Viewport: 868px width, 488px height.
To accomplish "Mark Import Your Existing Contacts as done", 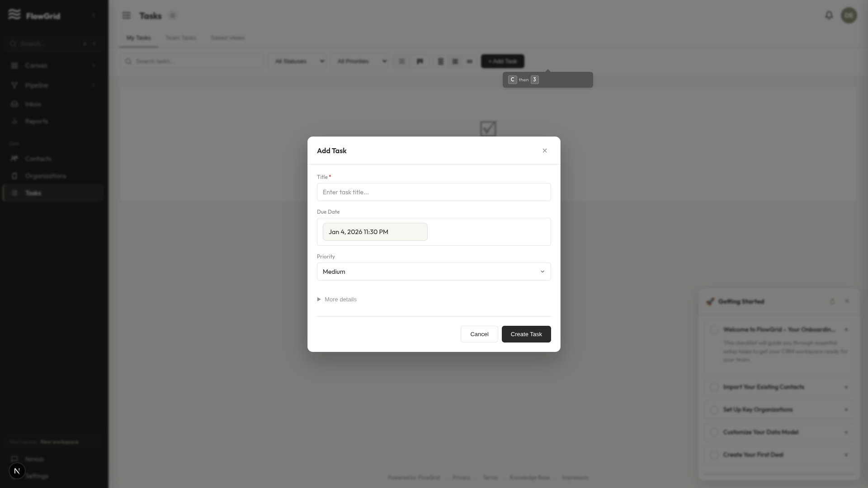I will click(714, 387).
